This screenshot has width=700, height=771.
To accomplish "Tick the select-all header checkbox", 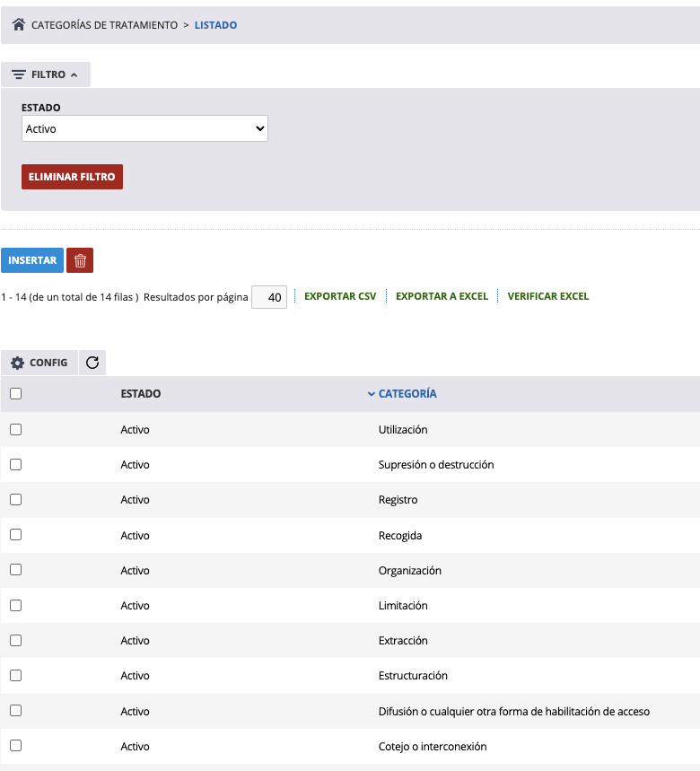I will (15, 393).
